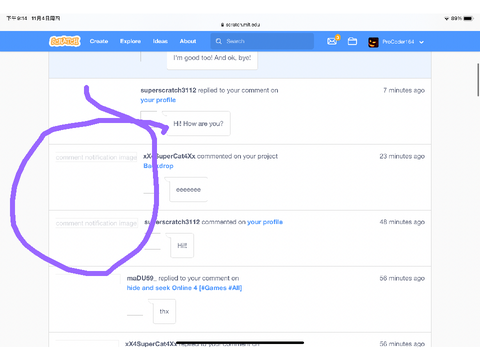This screenshot has width=480, height=360.
Task: Click the unread messages count badge
Action: pyautogui.click(x=338, y=37)
